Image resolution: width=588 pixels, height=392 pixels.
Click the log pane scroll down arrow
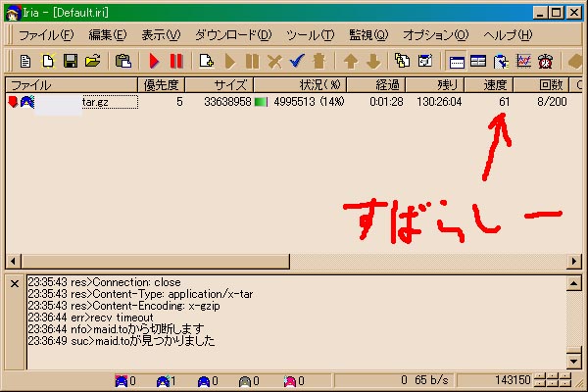pos(573,362)
